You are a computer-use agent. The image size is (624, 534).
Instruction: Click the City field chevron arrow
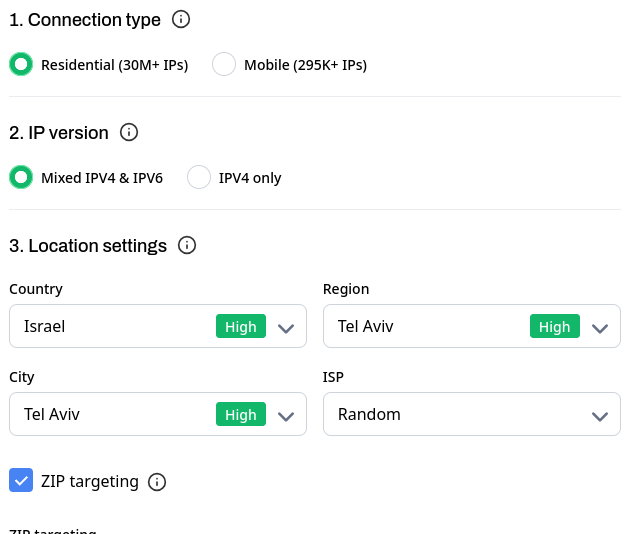coord(286,415)
